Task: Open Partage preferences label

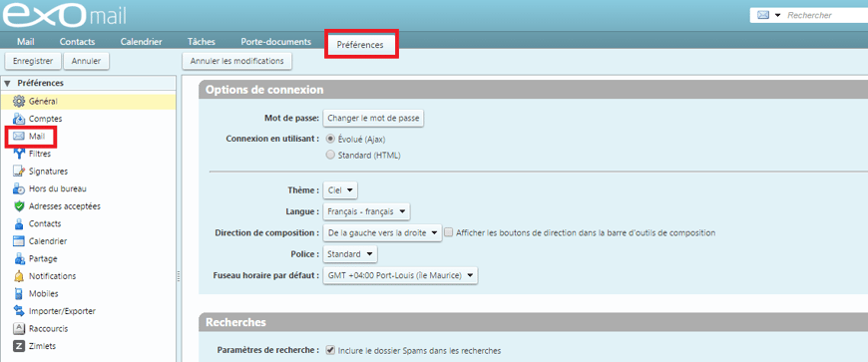Action: point(43,258)
